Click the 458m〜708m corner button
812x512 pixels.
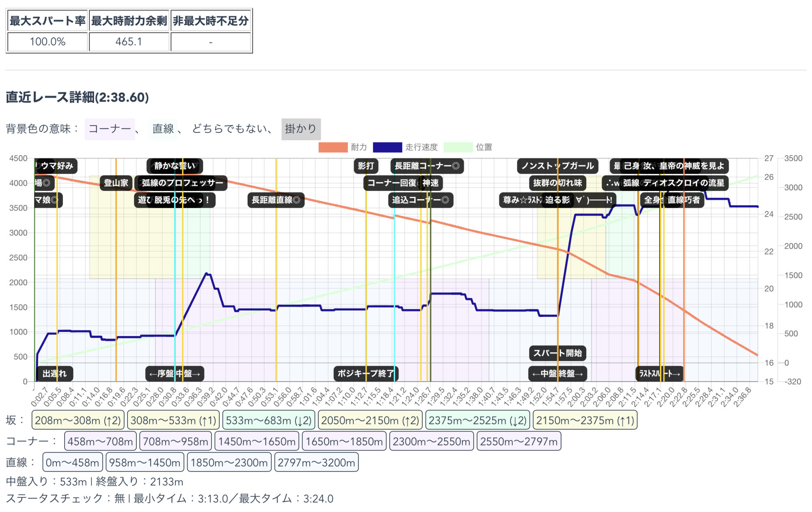click(x=100, y=441)
